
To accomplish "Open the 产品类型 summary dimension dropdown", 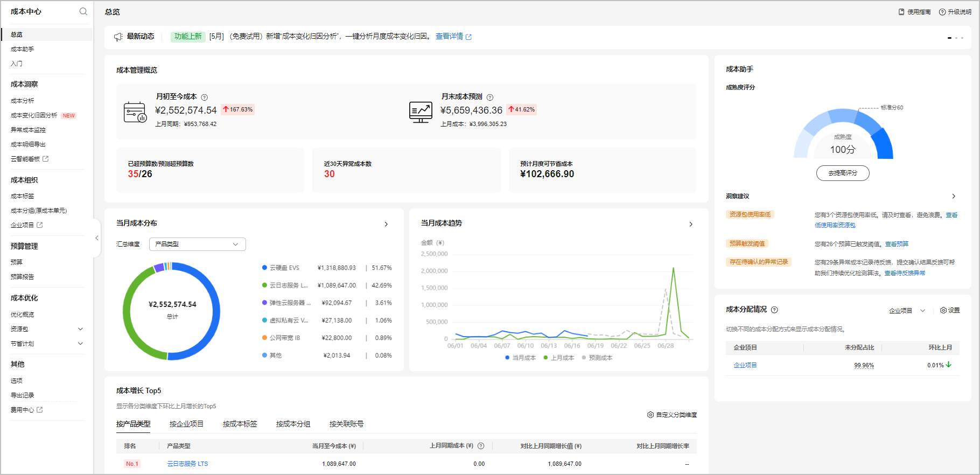I will tap(197, 244).
